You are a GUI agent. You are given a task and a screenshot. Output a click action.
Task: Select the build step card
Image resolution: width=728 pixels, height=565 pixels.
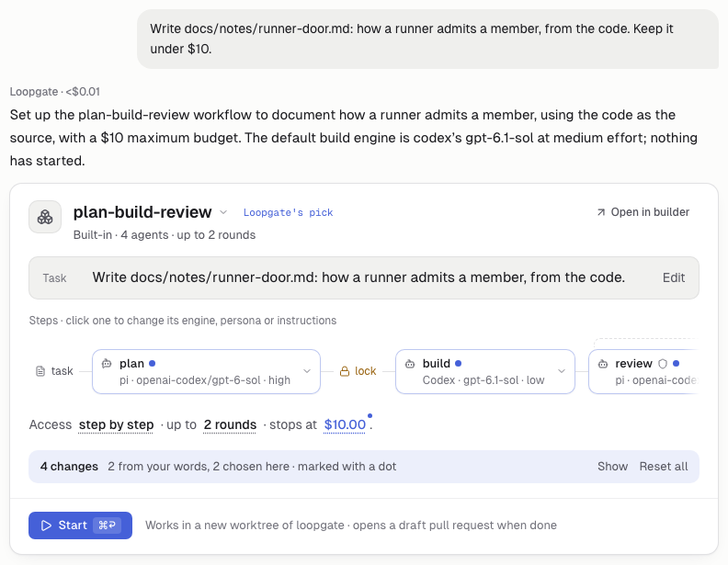click(x=485, y=371)
